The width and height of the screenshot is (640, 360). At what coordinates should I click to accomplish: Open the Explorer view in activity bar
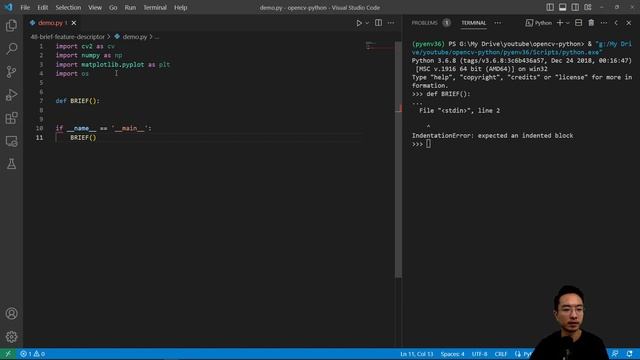tap(11, 26)
